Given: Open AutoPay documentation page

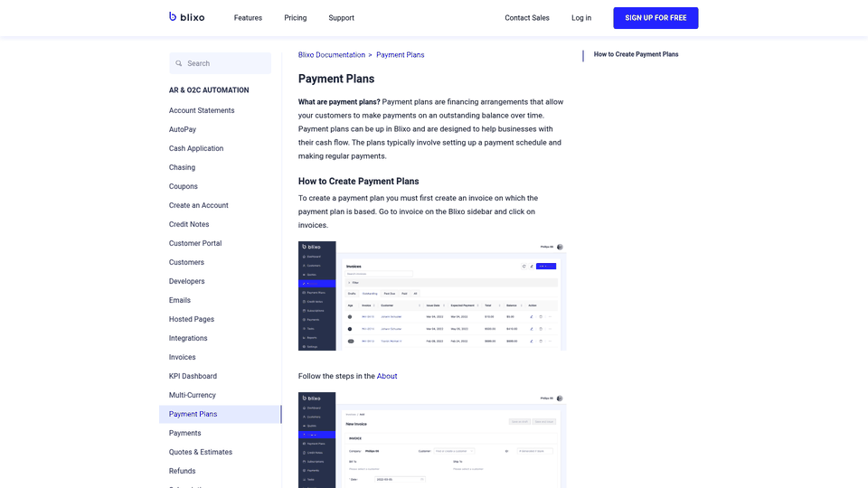Looking at the screenshot, I should pos(182,129).
